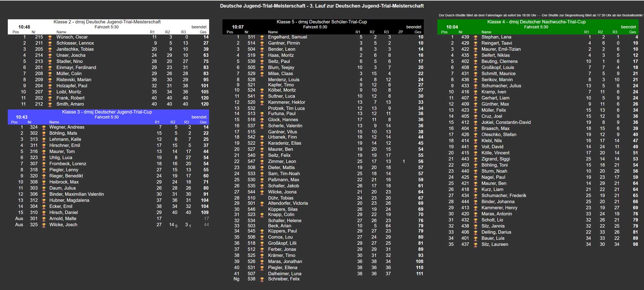Click the trophy icon beside Hubner, Magdalena

point(44,200)
